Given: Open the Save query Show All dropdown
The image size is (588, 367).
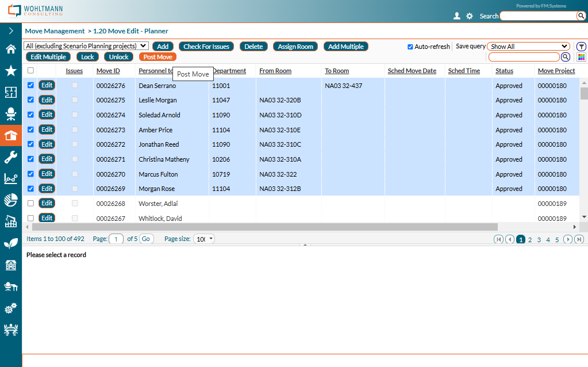Looking at the screenshot, I should [528, 47].
